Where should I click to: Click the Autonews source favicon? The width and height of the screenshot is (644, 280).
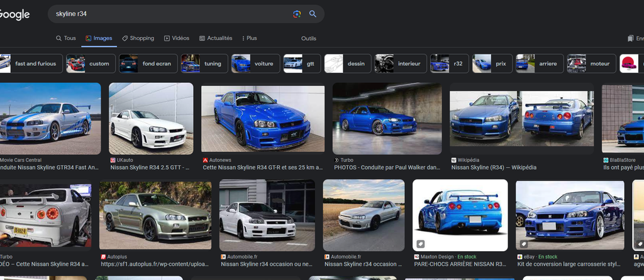[x=205, y=160]
